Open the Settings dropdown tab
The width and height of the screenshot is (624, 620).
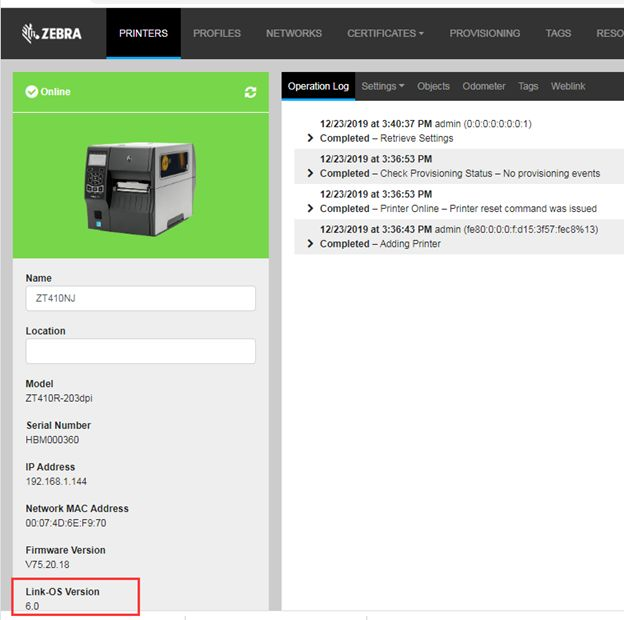(382, 86)
